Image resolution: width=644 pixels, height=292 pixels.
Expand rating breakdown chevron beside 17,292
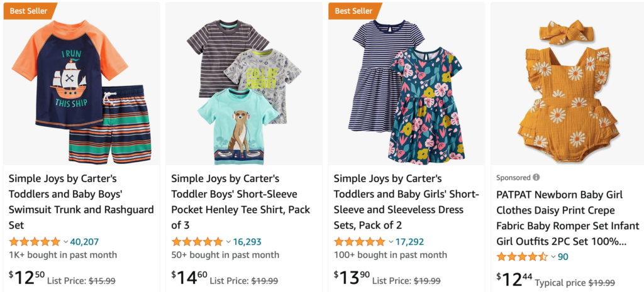coord(391,242)
